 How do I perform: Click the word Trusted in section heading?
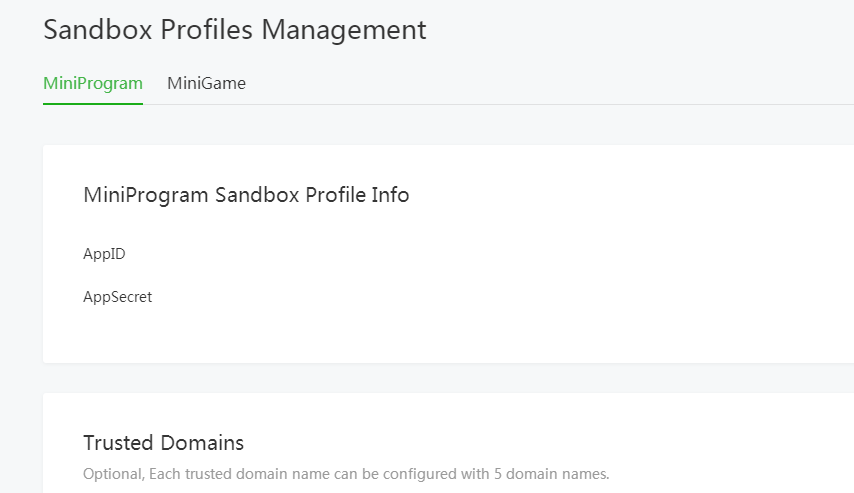point(117,442)
